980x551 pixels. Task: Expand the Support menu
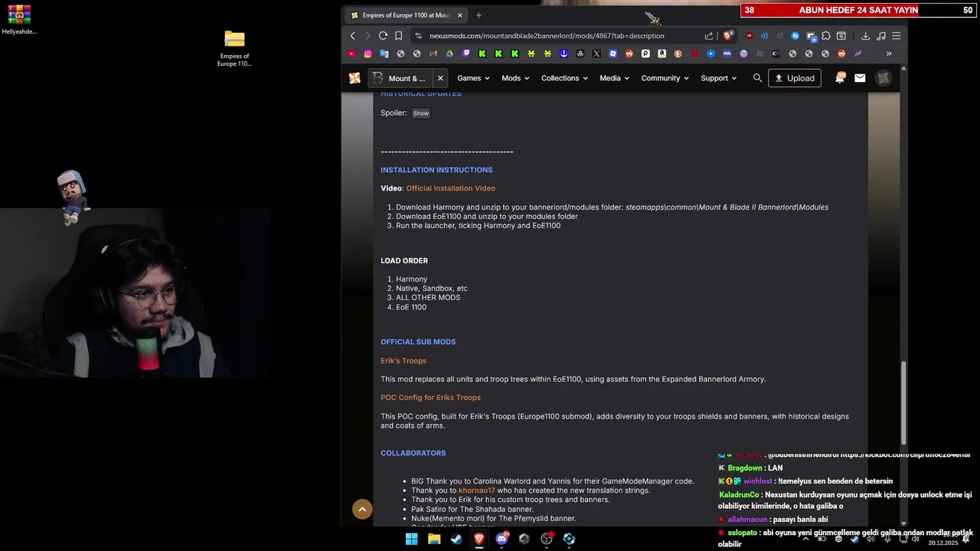coord(718,78)
